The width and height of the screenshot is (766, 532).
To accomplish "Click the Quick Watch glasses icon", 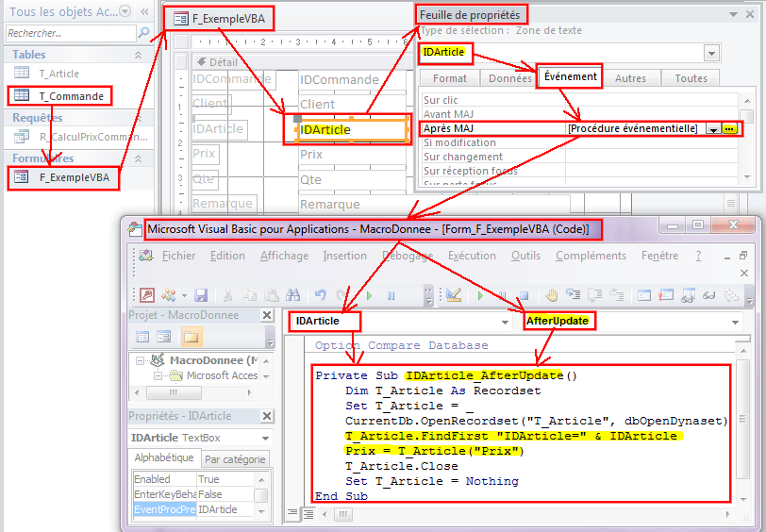I will [x=708, y=295].
